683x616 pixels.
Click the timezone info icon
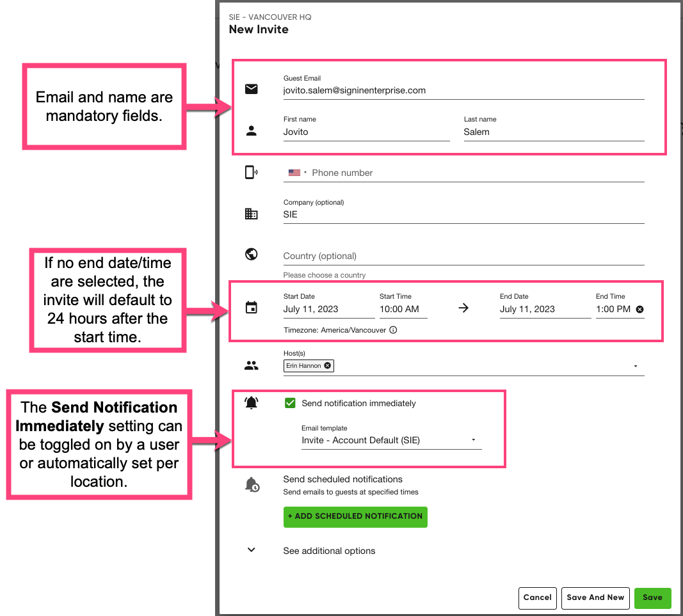(393, 330)
